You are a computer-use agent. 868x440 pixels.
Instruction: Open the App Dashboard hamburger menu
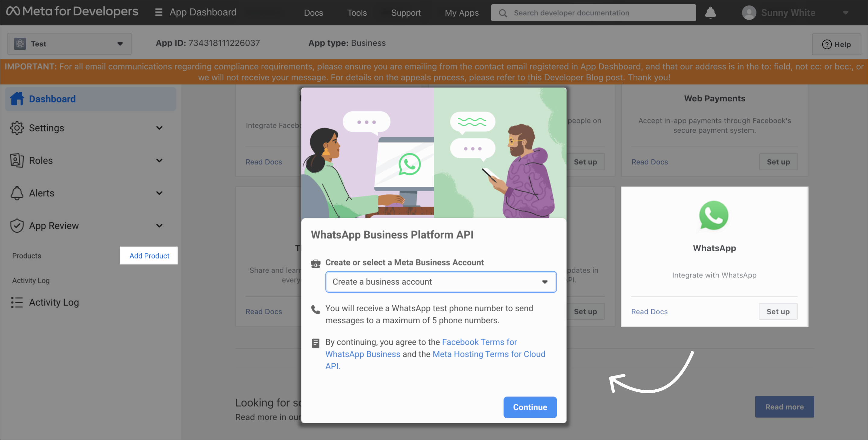pos(158,12)
